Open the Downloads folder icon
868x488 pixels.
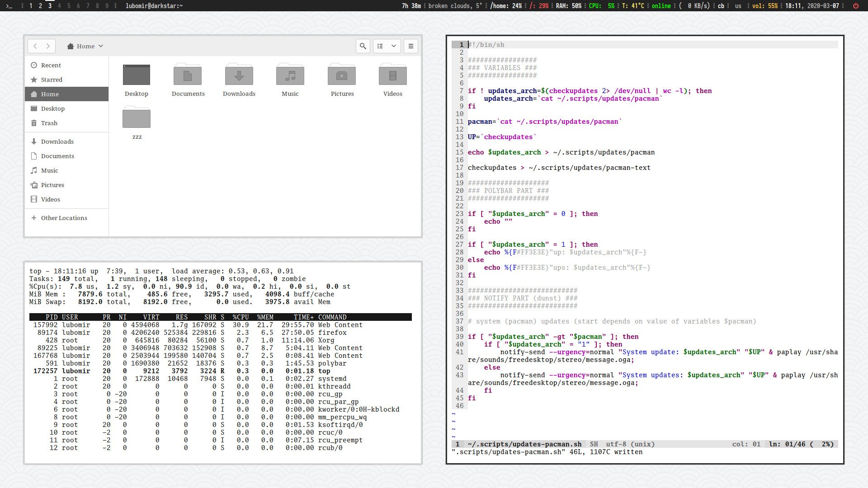coord(239,75)
